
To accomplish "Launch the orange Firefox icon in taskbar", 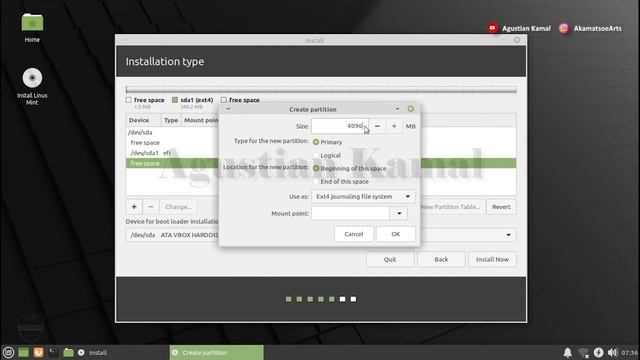I will click(x=38, y=353).
